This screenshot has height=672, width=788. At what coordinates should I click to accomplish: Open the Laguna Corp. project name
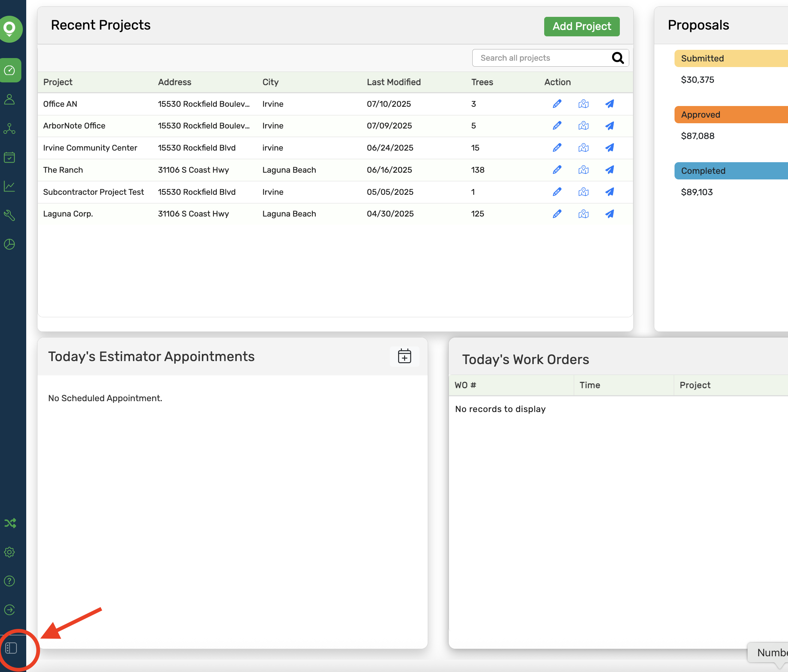click(x=68, y=214)
